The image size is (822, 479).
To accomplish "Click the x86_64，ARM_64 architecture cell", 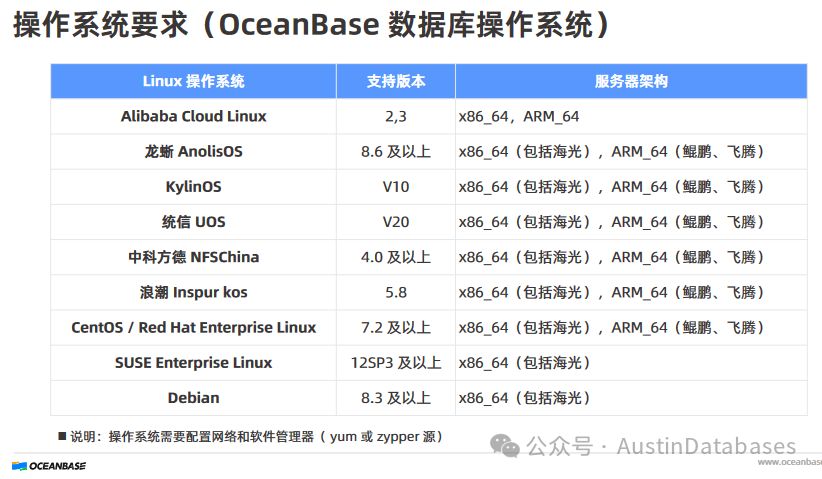I will pyautogui.click(x=631, y=116).
